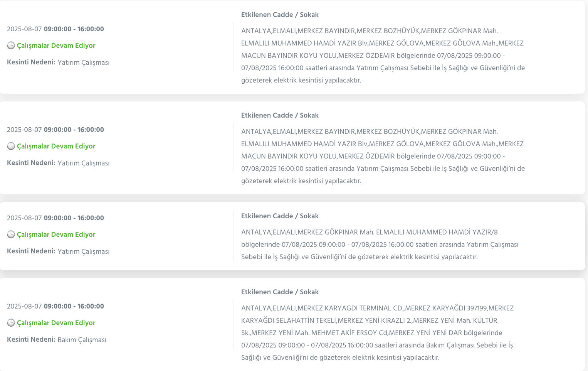588x371 pixels.
Task: Click the 09:00:00 - 16:00:00 time in the second card
Action: pos(74,130)
